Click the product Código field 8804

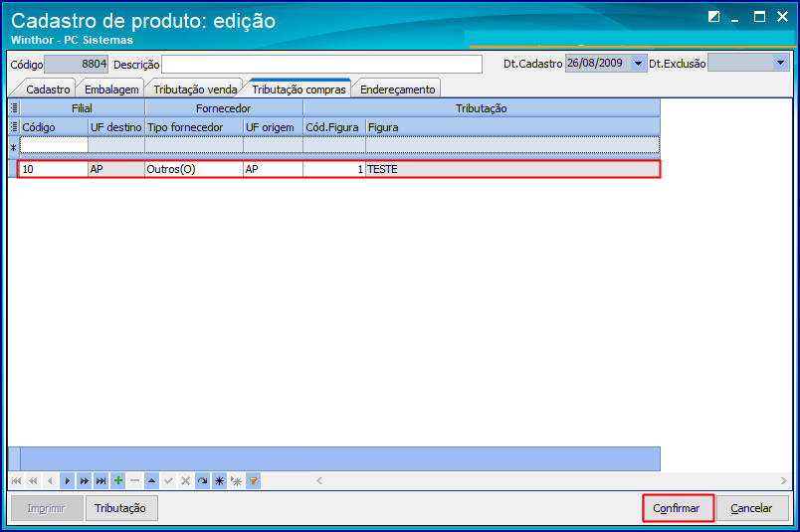click(x=76, y=65)
